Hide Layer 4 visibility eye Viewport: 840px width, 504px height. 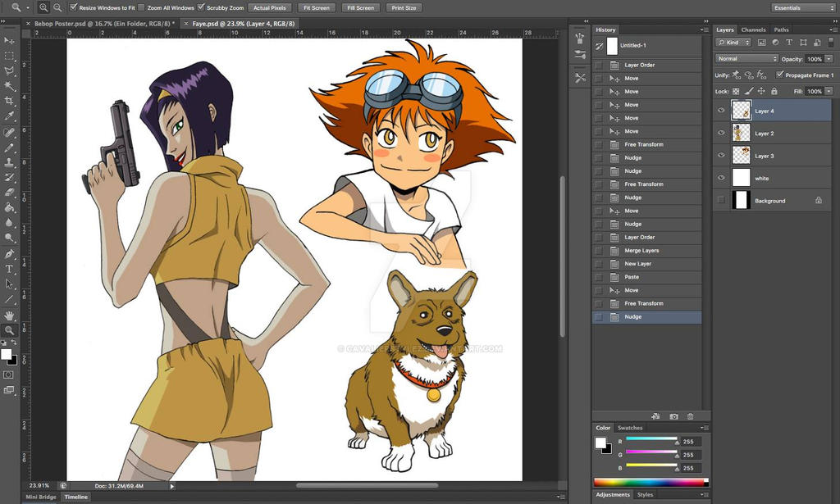pyautogui.click(x=721, y=111)
